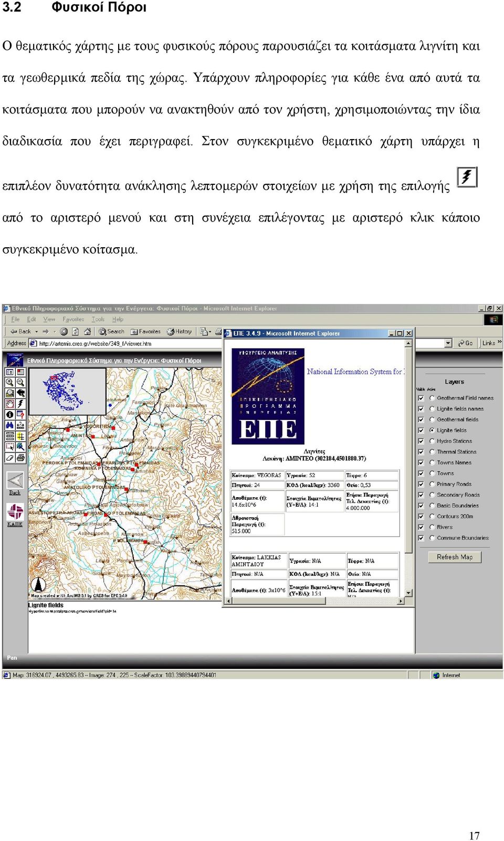Open the Help menu

(x=118, y=319)
